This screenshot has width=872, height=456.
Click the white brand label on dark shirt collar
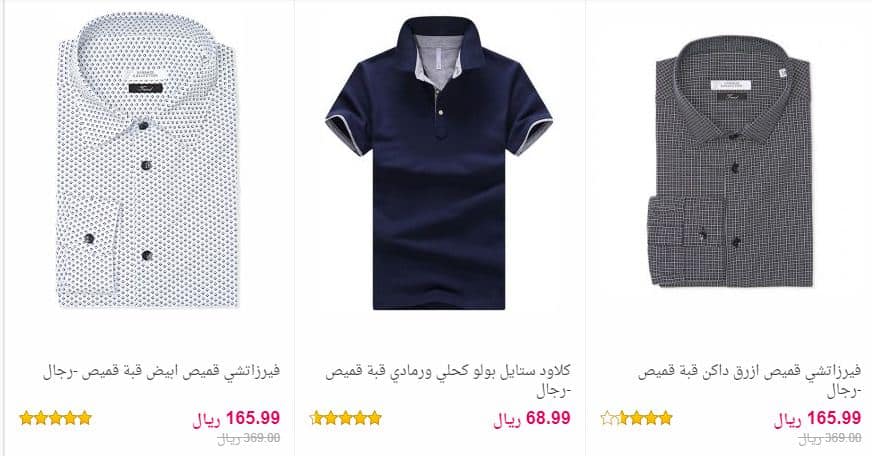click(x=731, y=85)
